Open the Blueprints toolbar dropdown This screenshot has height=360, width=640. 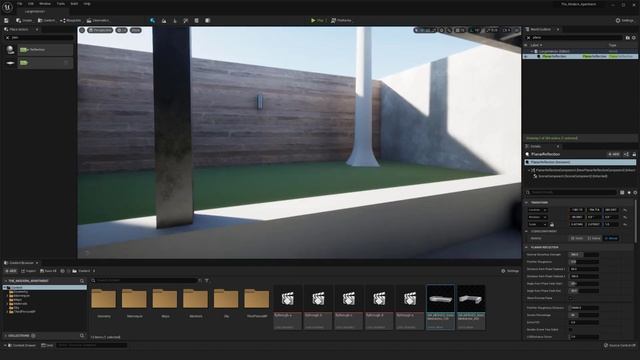pos(71,20)
